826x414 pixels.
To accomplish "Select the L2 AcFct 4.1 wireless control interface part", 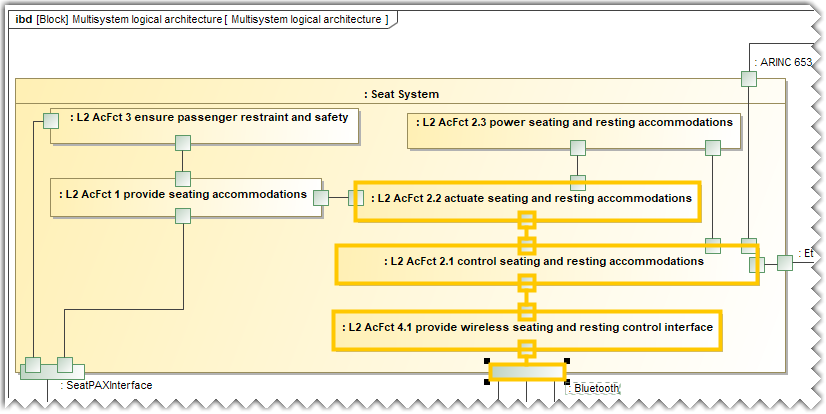I will (527, 330).
